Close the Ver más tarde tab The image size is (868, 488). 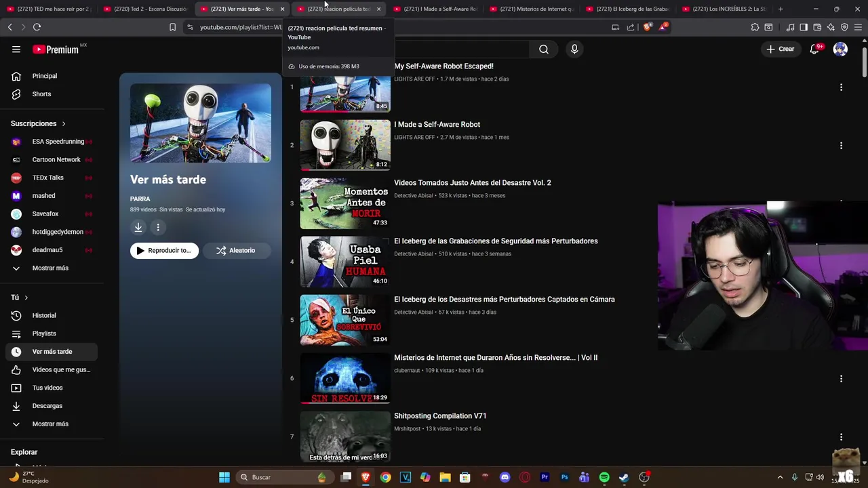pos(282,9)
